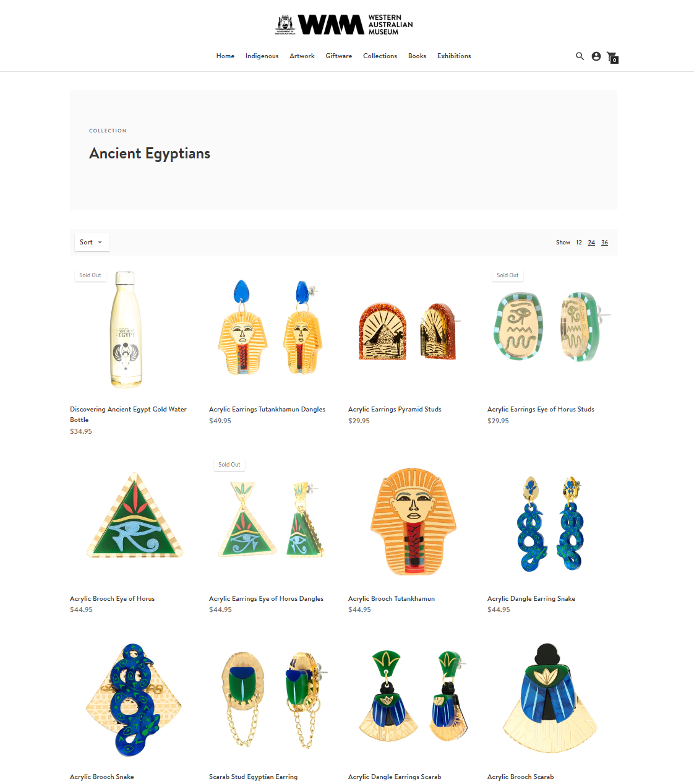Select the Collections nav item
This screenshot has height=784, width=694.
[x=380, y=56]
